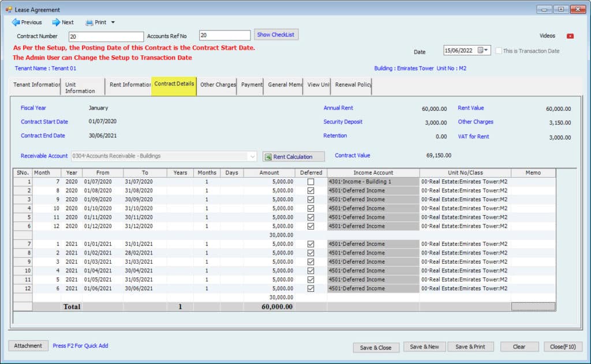Viewport: 591px width, 364px height.
Task: Click the Rent Calculation spreadsheet icon
Action: coord(268,156)
